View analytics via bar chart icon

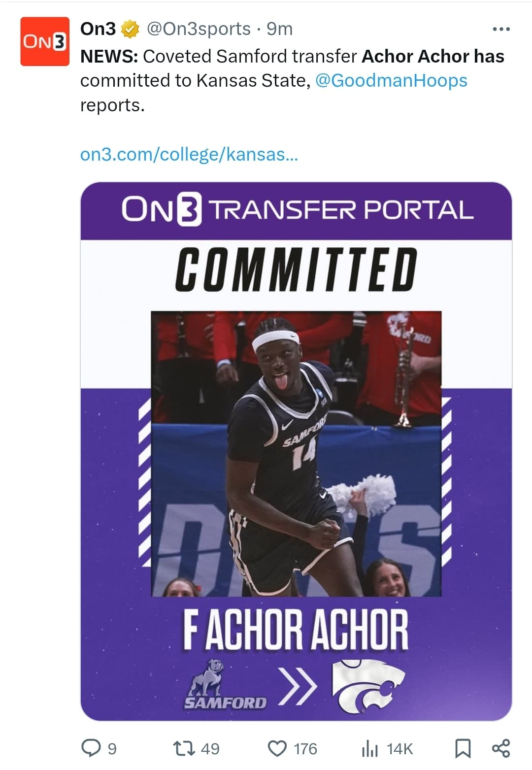pyautogui.click(x=369, y=749)
